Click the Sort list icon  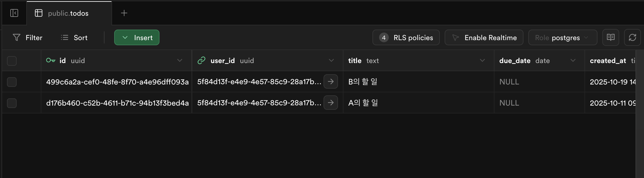64,37
